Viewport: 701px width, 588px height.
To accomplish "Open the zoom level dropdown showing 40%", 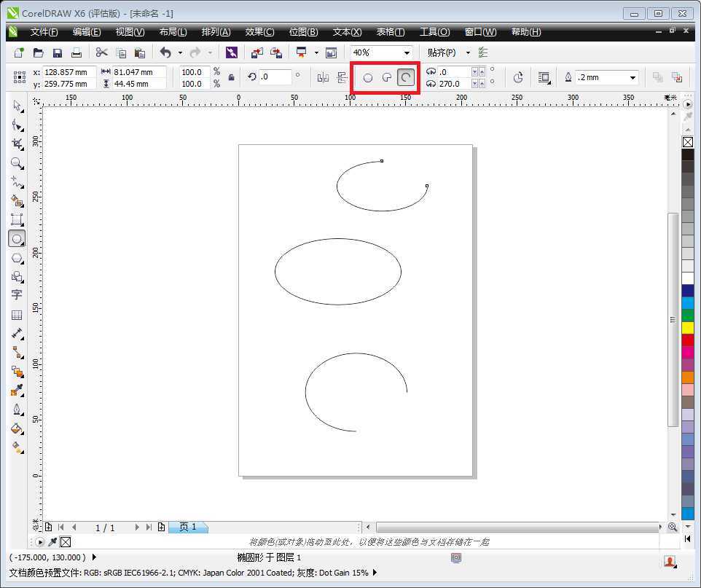I will pos(408,52).
